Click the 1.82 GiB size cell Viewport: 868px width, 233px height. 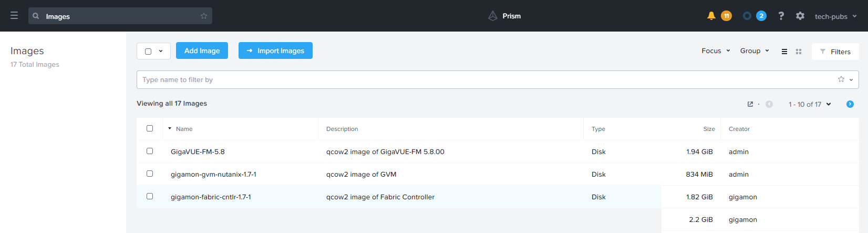pos(699,197)
